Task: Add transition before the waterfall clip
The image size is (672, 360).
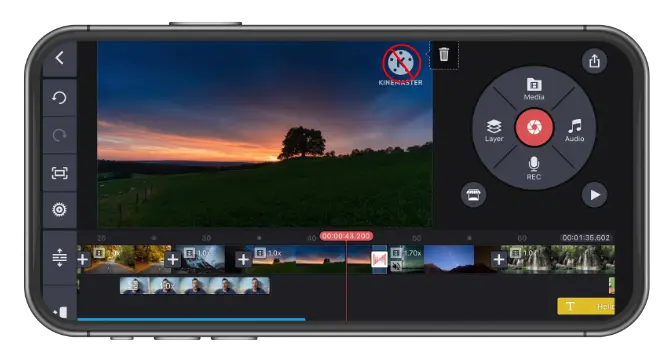Action: click(498, 259)
